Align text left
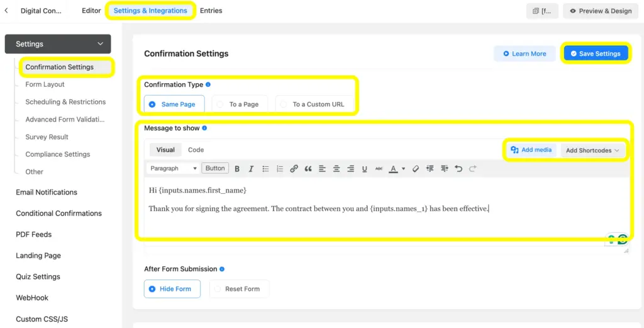This screenshot has width=644, height=328. (x=323, y=169)
